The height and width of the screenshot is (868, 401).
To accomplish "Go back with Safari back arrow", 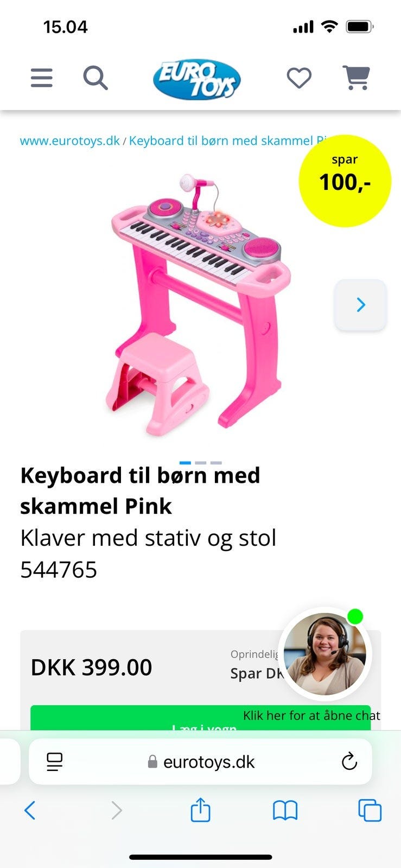I will [30, 810].
